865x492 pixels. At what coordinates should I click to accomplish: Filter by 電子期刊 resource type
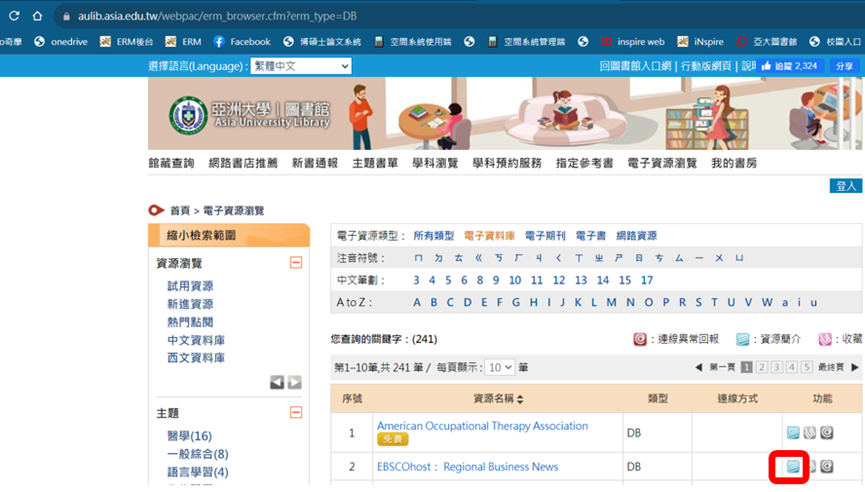click(545, 236)
